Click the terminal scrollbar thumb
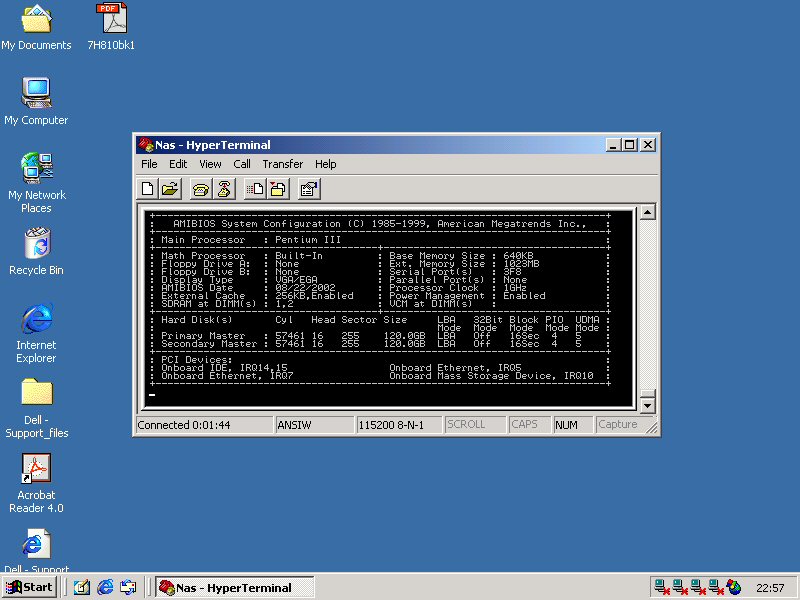 [x=647, y=393]
